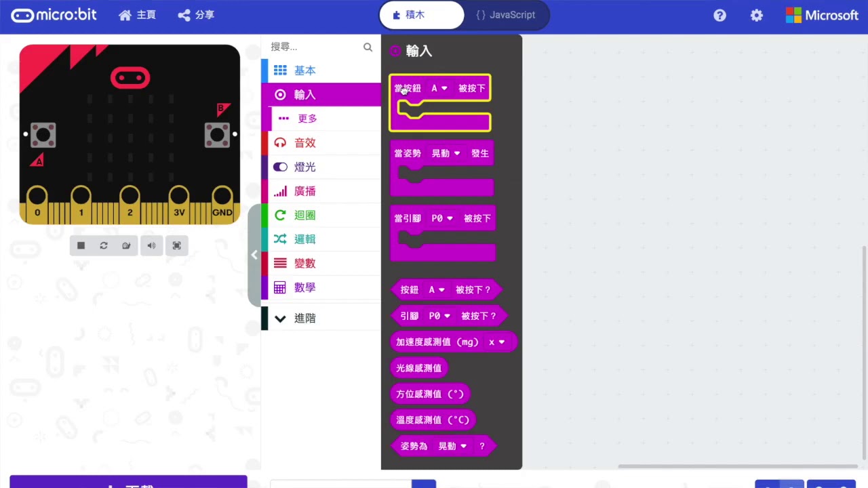
Task: Open the settings gear menu
Action: click(757, 15)
